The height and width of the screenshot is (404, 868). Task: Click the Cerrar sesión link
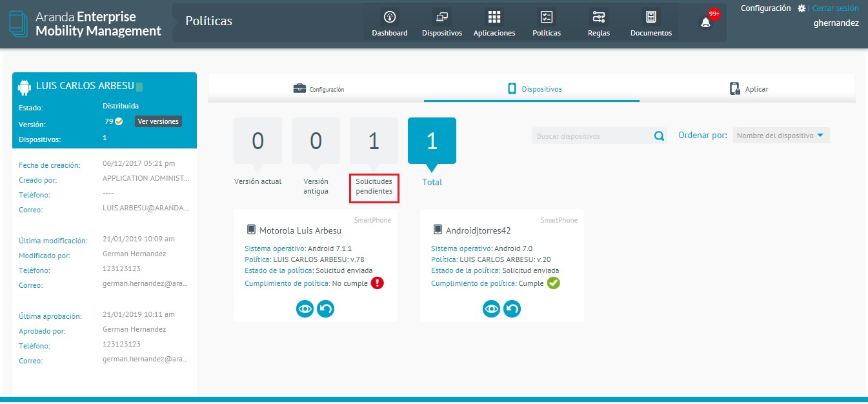[835, 8]
